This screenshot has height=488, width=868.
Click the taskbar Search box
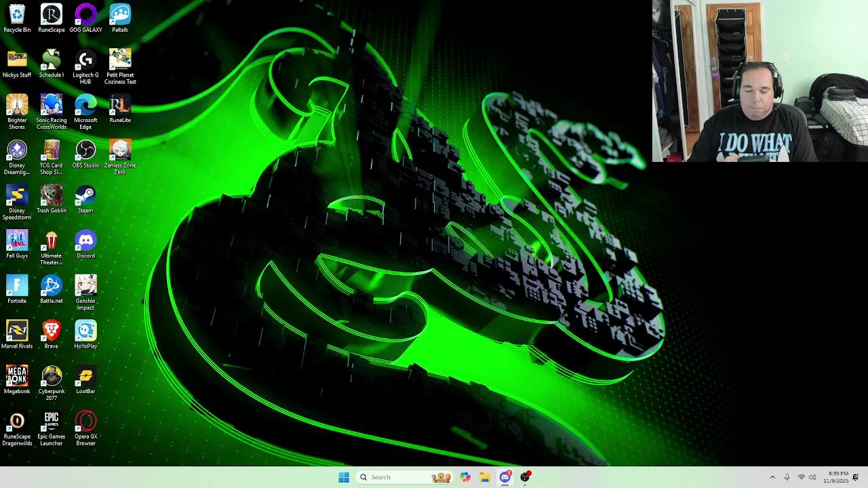404,477
